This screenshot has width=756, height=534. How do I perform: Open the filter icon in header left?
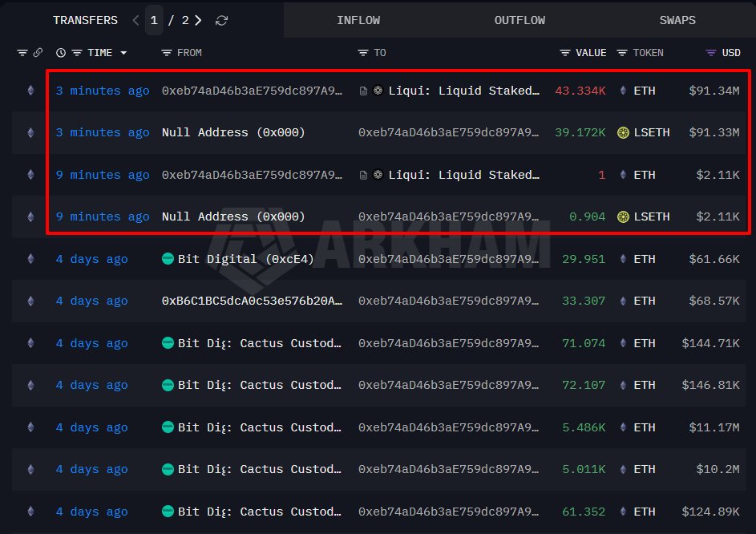(22, 53)
